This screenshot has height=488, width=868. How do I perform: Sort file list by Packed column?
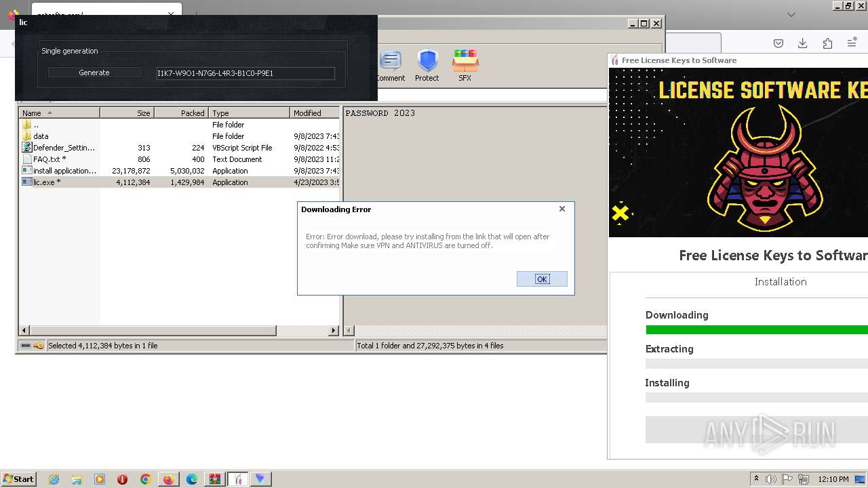pyautogui.click(x=181, y=113)
